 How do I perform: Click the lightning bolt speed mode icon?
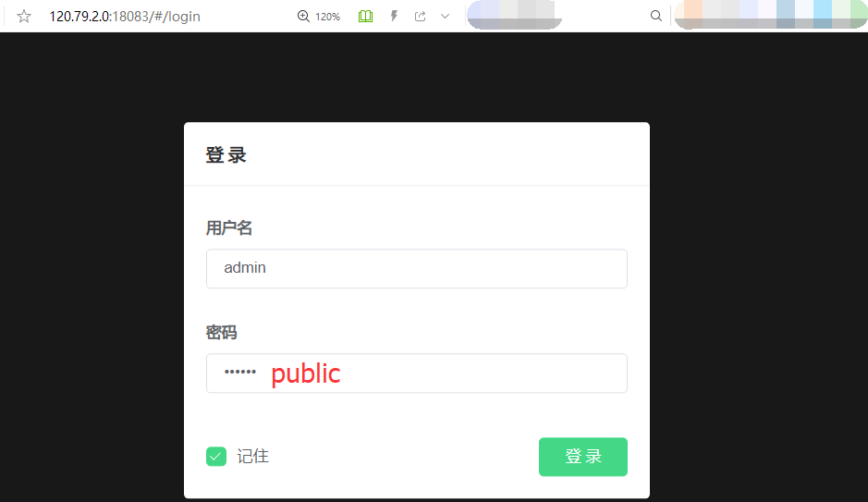point(394,16)
